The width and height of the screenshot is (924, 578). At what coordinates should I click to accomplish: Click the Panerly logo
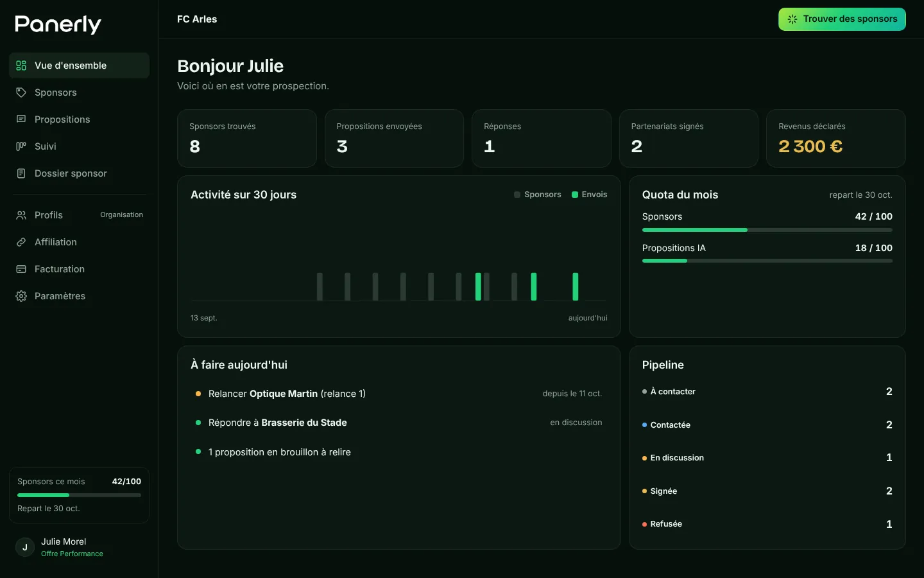58,24
